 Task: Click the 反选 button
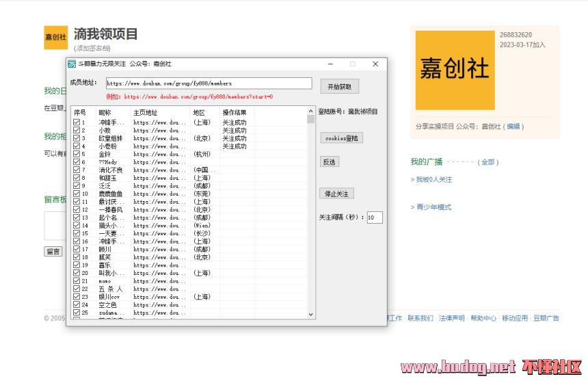coord(330,161)
